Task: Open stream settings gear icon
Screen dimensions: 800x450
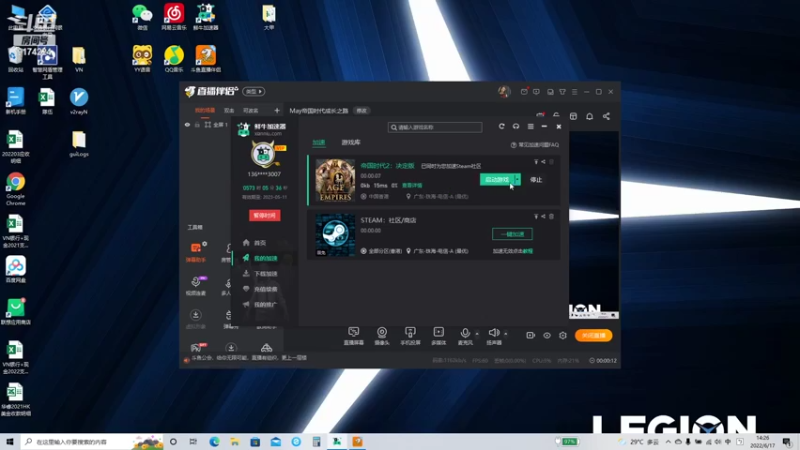Action: click(563, 335)
